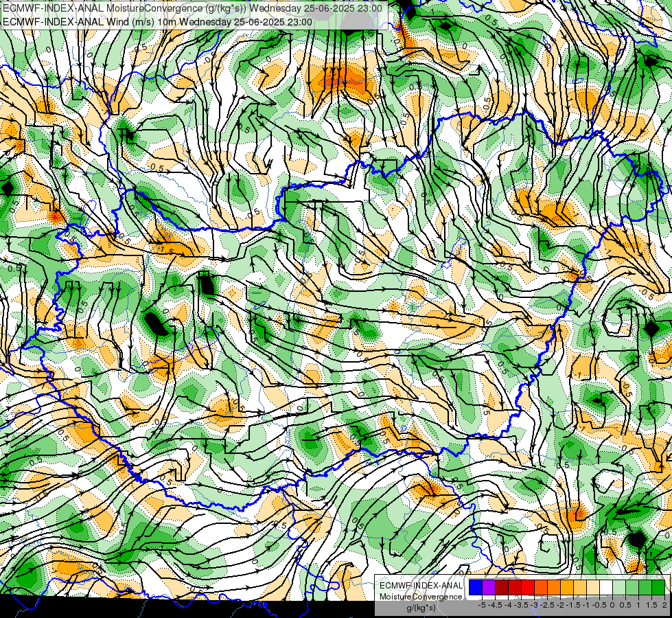This screenshot has height=618, width=672.
Task: Pick the palest green swatch between 0.5 and 1
Action: [619, 588]
